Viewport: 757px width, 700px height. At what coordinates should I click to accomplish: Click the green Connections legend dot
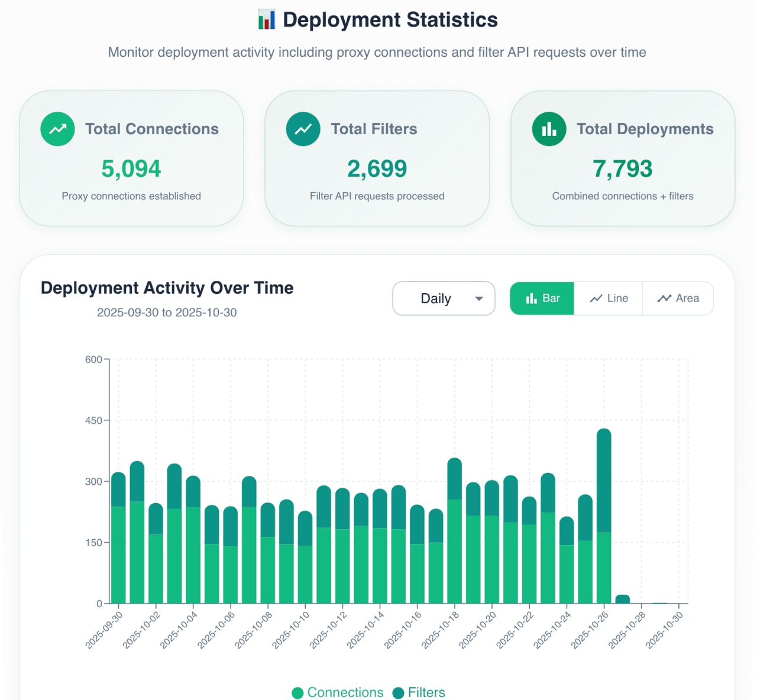click(298, 692)
